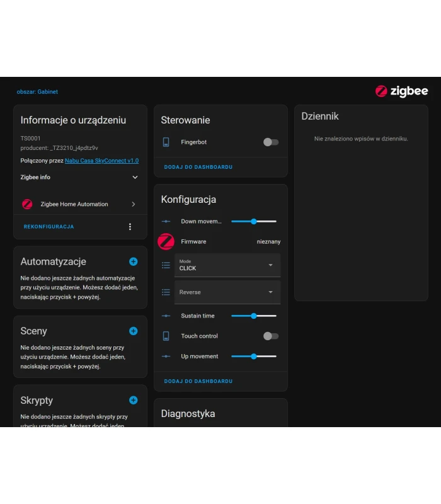Add an automation with the Automatyzacje plus icon

pyautogui.click(x=134, y=261)
